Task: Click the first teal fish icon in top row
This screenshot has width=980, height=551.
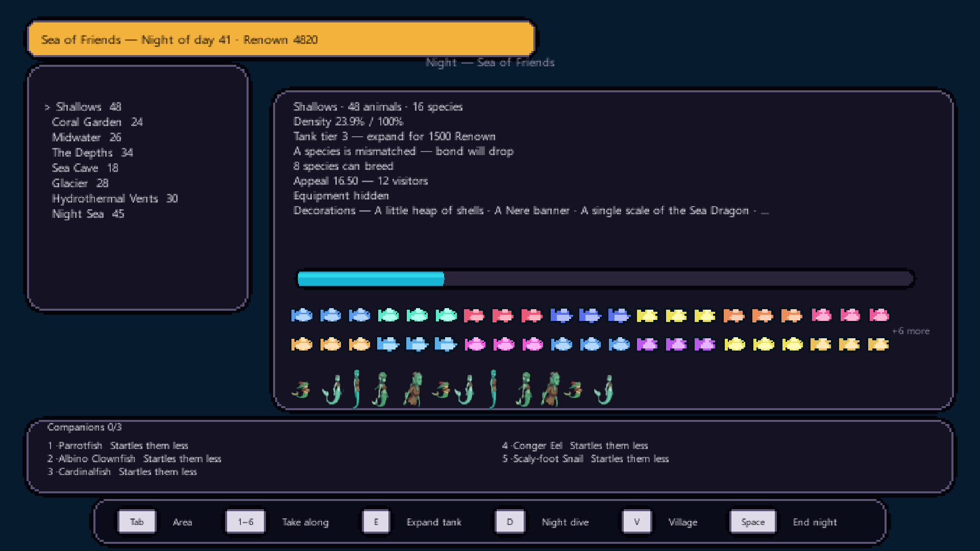Action: [388, 315]
